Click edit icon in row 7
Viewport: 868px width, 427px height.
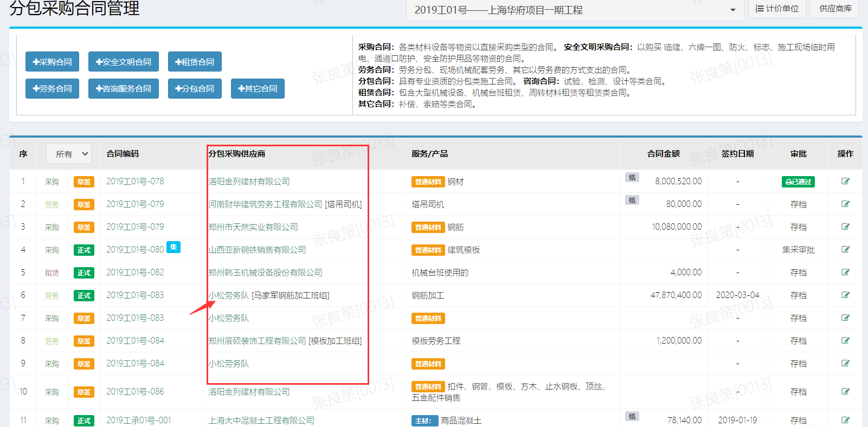coord(845,318)
